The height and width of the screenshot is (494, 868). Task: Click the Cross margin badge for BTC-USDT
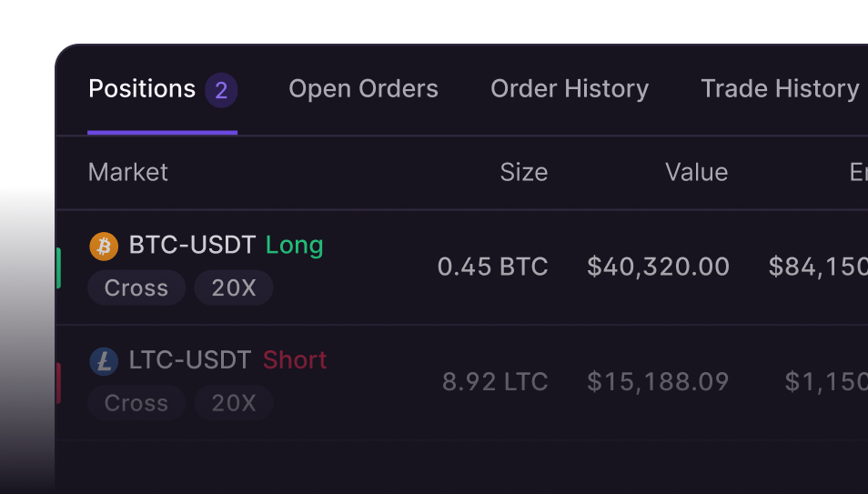tap(136, 288)
